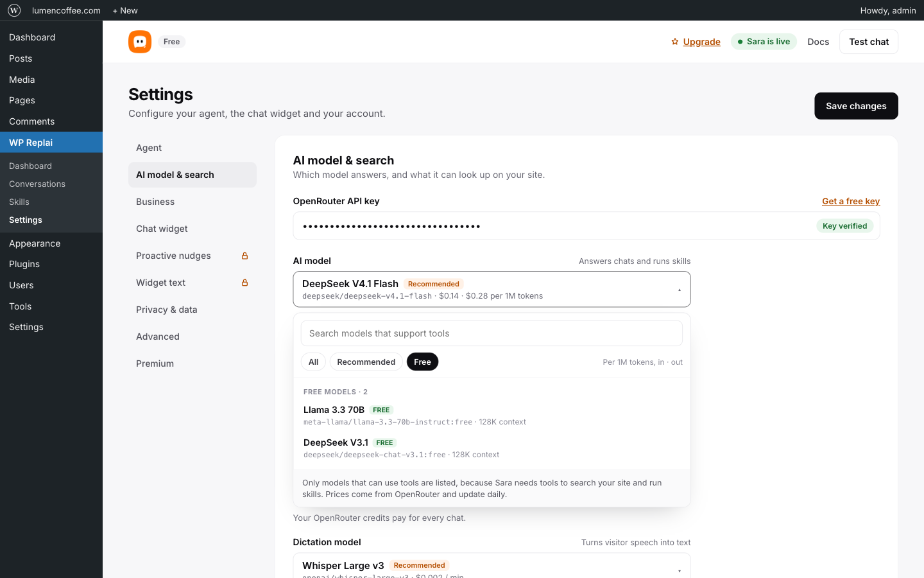Open Users in WordPress sidebar
924x578 pixels.
tap(51, 285)
